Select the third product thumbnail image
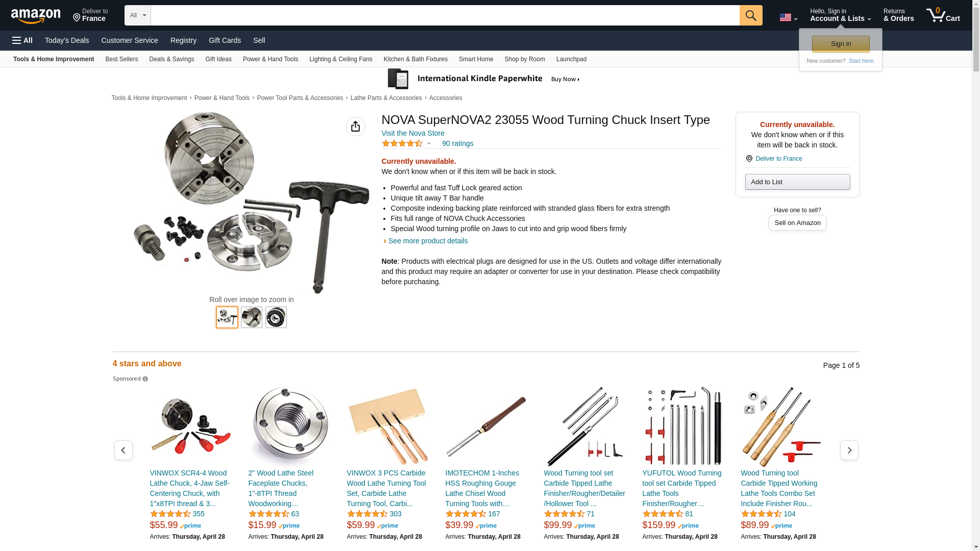Viewport: 980px width, 551px height. click(276, 317)
